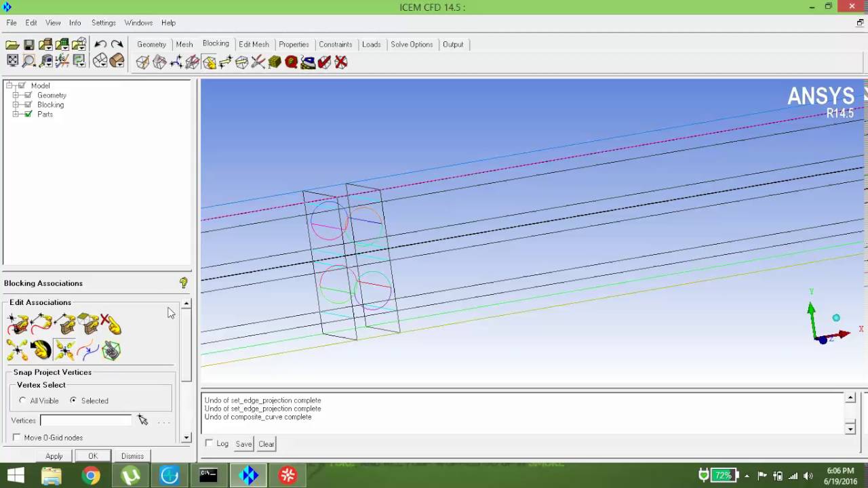Toggle the Blocking visibility checkbox
Image resolution: width=868 pixels, height=488 pixels.
pyautogui.click(x=28, y=104)
